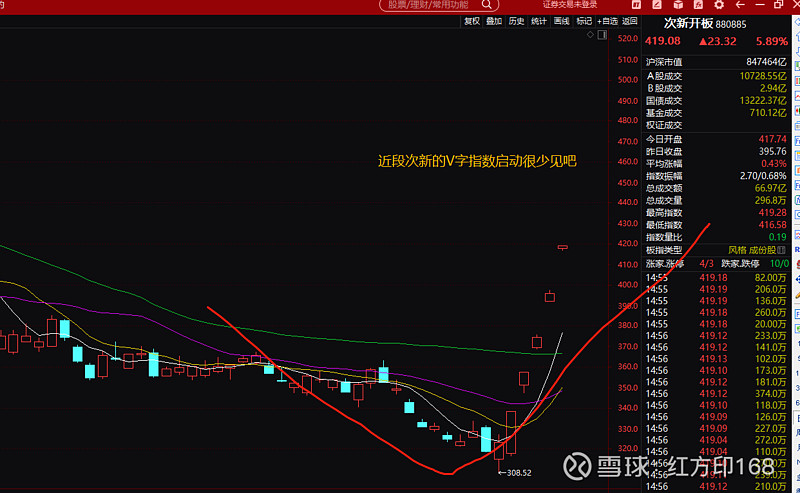
Task: Click the magnifier icon in the search box
Action: pos(487,5)
